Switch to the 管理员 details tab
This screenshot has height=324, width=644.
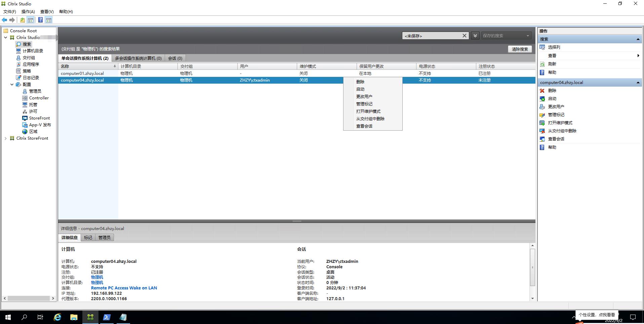click(x=104, y=237)
